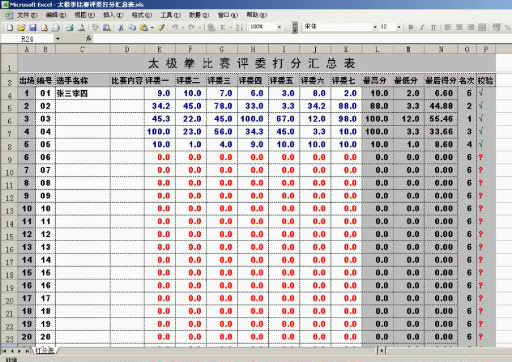
Task: Click the AutoSum sigma icon
Action: 223,28
